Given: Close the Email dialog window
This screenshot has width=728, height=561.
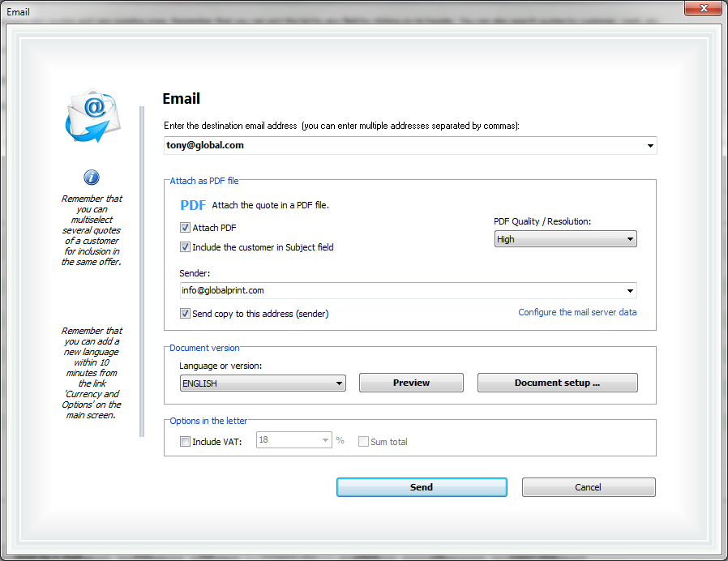Looking at the screenshot, I should [x=703, y=8].
